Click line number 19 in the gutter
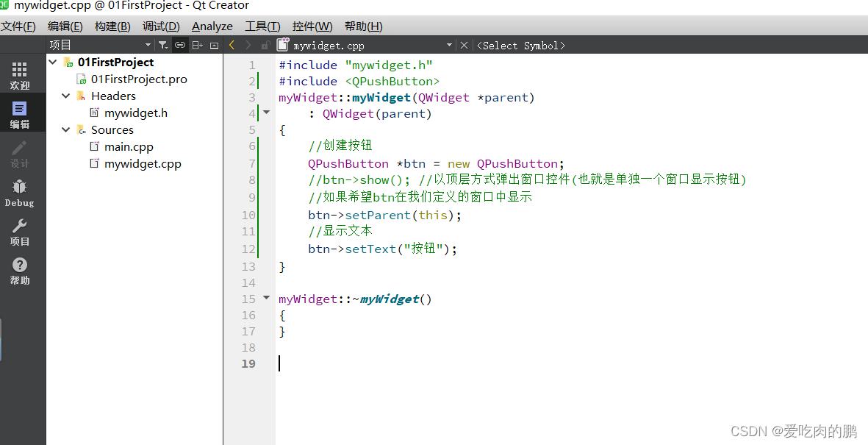The width and height of the screenshot is (868, 445). click(248, 364)
